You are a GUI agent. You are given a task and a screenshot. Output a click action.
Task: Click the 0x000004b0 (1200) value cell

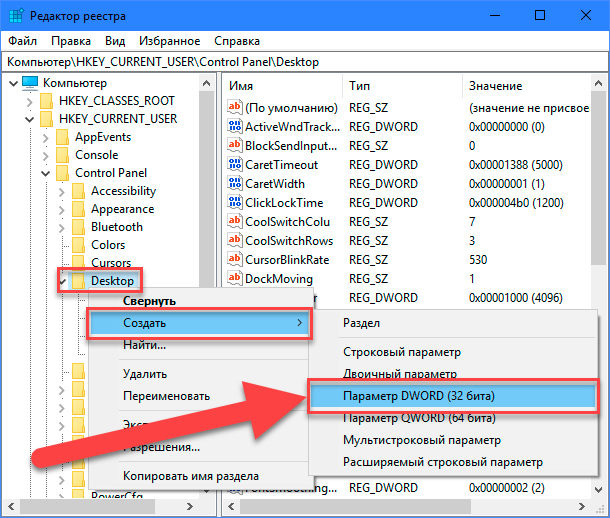click(516, 203)
